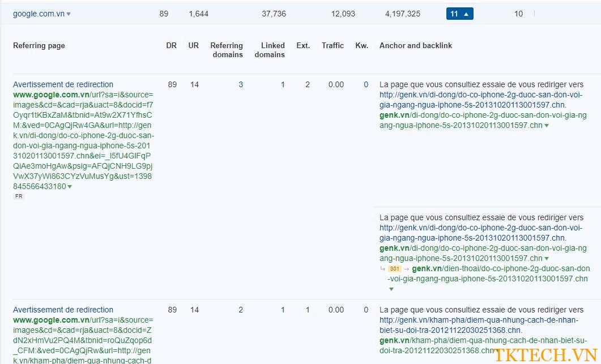Click value 37,736 in google.com.vn row
This screenshot has width=601, height=364.
click(x=274, y=14)
